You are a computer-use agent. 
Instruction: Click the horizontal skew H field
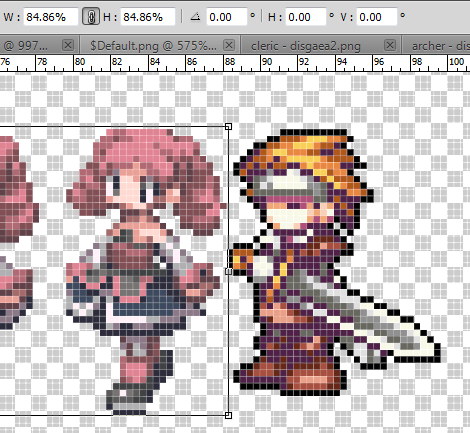[306, 17]
